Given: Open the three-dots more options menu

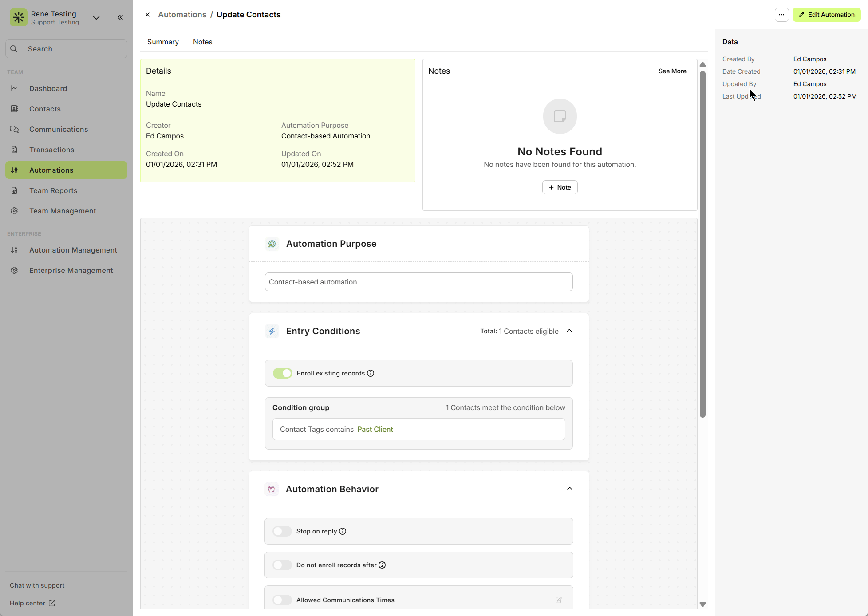Looking at the screenshot, I should [x=781, y=15].
